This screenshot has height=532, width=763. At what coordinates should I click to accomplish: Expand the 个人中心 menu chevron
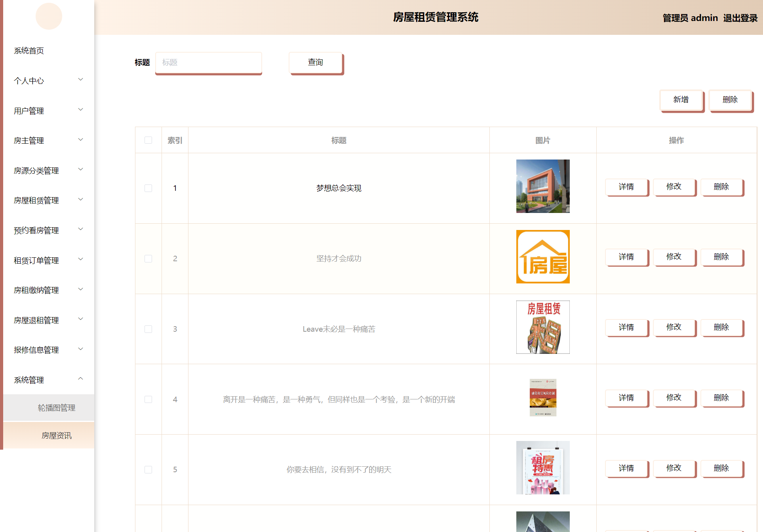tap(80, 80)
